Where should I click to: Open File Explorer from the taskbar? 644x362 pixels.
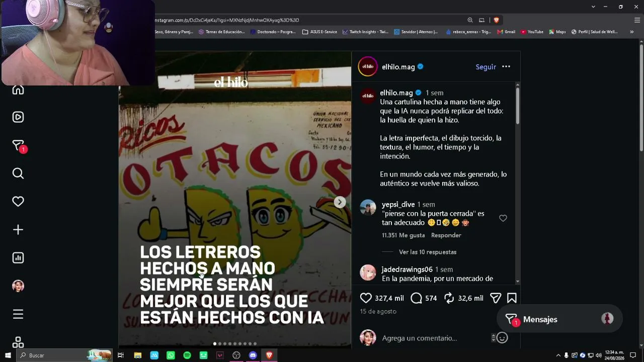tap(138, 355)
